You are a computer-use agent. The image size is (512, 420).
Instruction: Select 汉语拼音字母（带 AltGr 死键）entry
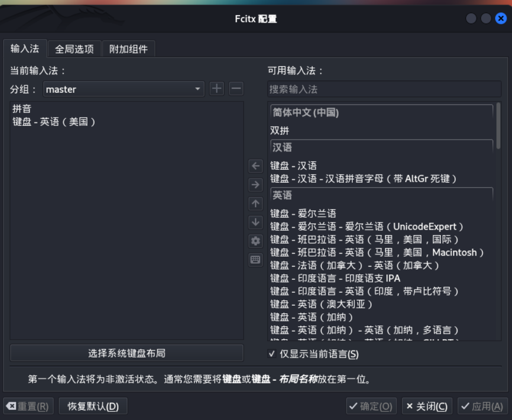tap(381, 178)
